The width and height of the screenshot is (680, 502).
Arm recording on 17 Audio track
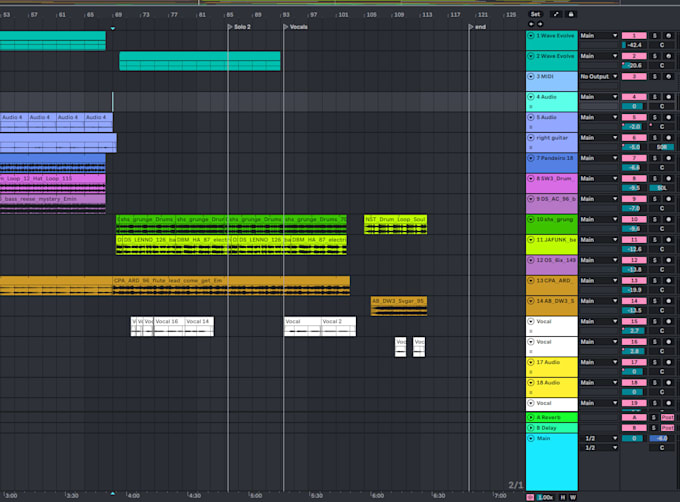[x=668, y=362]
